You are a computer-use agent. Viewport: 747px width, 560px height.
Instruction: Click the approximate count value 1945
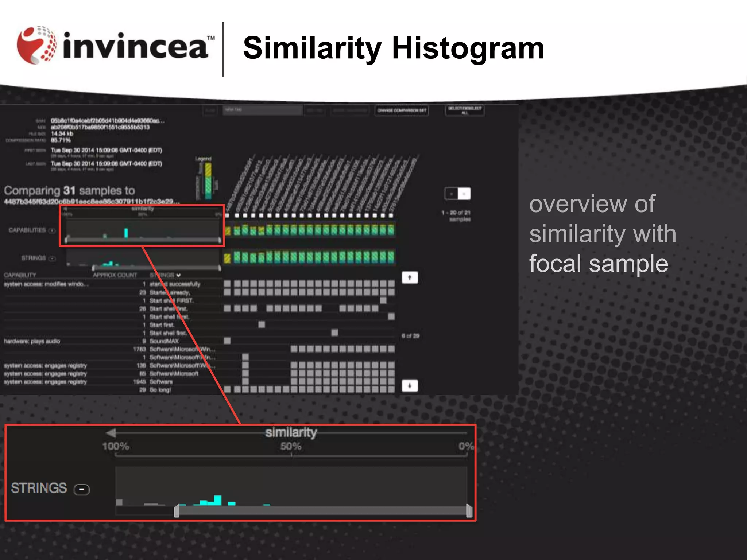[x=139, y=382]
